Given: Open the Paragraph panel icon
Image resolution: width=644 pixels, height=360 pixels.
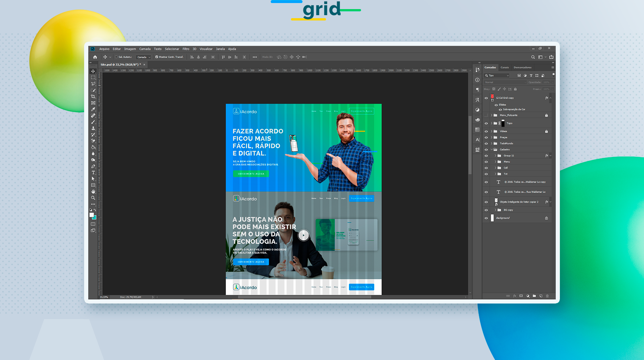Looking at the screenshot, I should (x=477, y=90).
